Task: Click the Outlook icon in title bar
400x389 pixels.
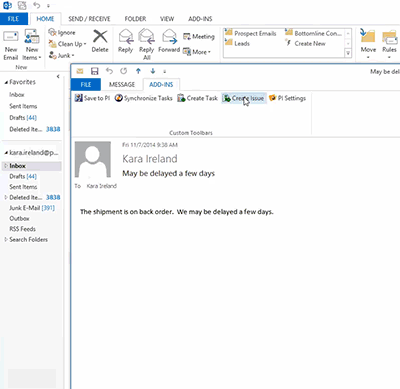Action: coord(7,5)
